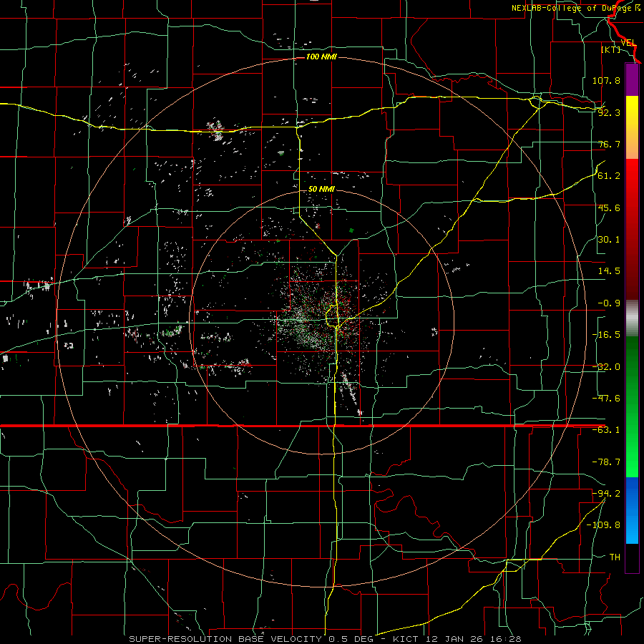644x644 pixels.
Task: Select the 45.6 velocity scale value
Action: click(609, 208)
